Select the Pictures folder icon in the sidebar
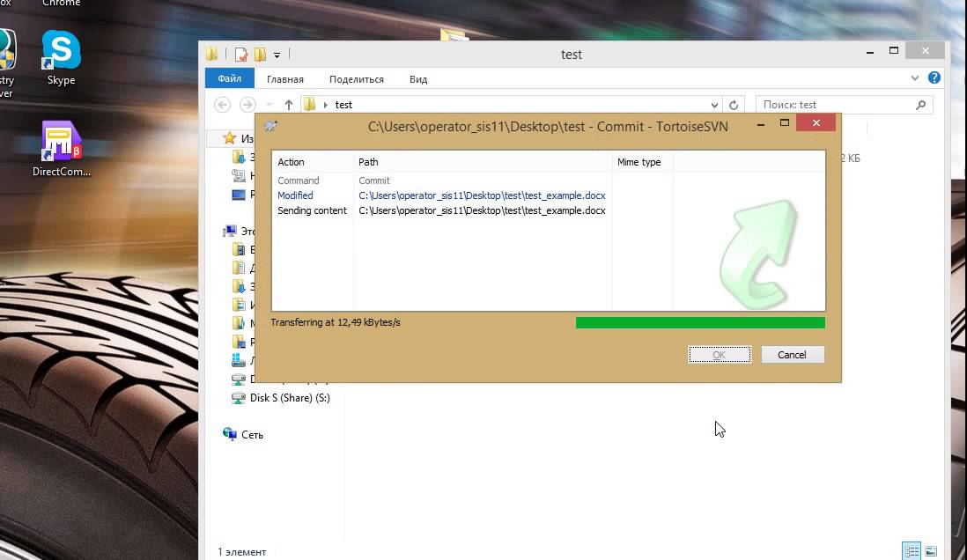The height and width of the screenshot is (560, 967). pyautogui.click(x=239, y=305)
